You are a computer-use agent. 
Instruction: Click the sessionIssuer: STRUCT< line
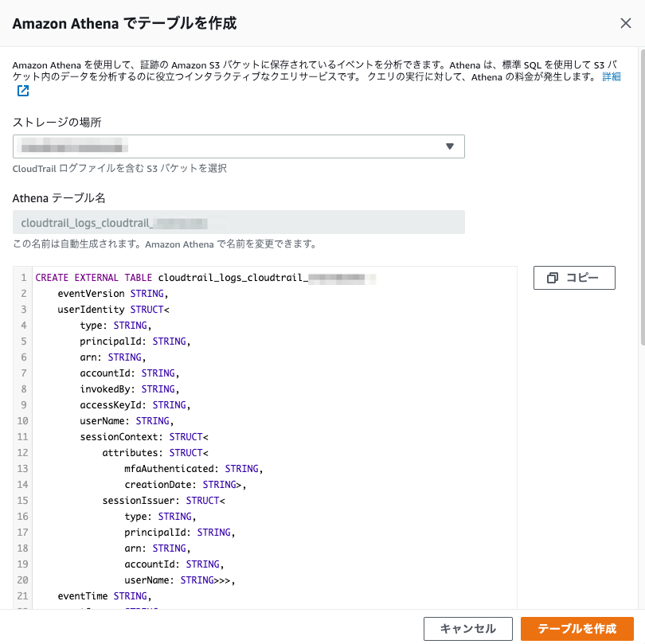[163, 501]
